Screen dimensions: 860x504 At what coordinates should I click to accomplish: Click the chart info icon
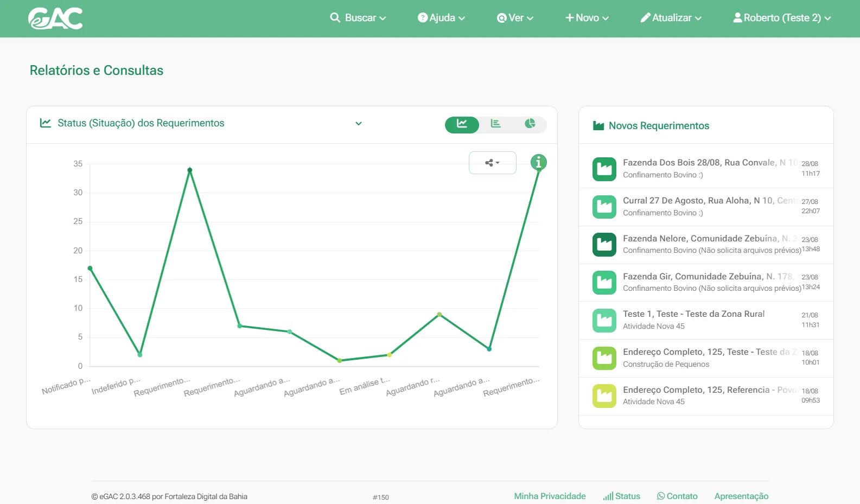click(x=538, y=162)
